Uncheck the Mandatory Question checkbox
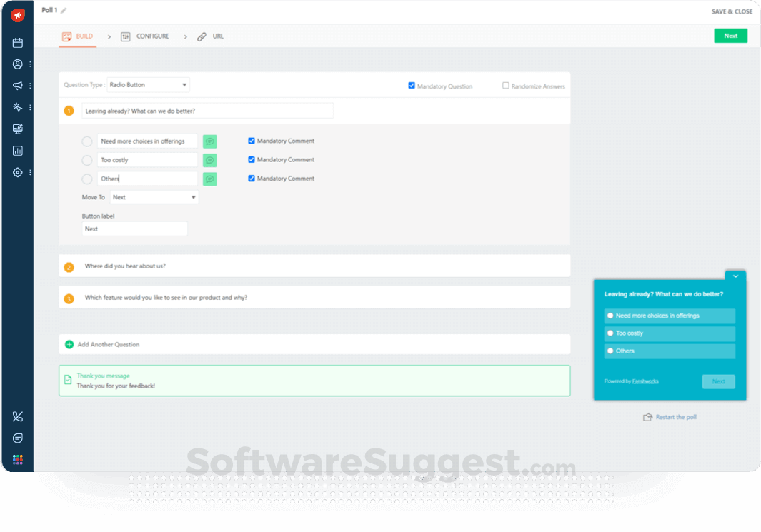Image resolution: width=761 pixels, height=532 pixels. (x=412, y=86)
